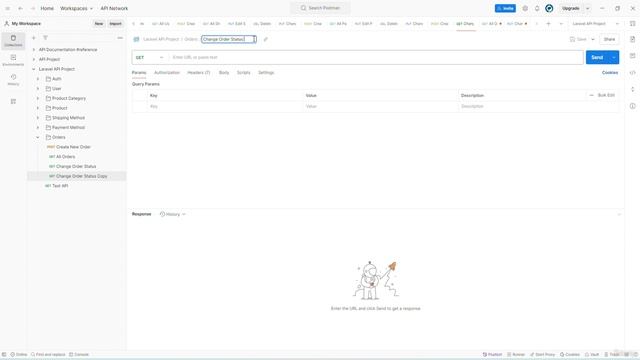
Task: Open the Cookies link
Action: pos(610,73)
